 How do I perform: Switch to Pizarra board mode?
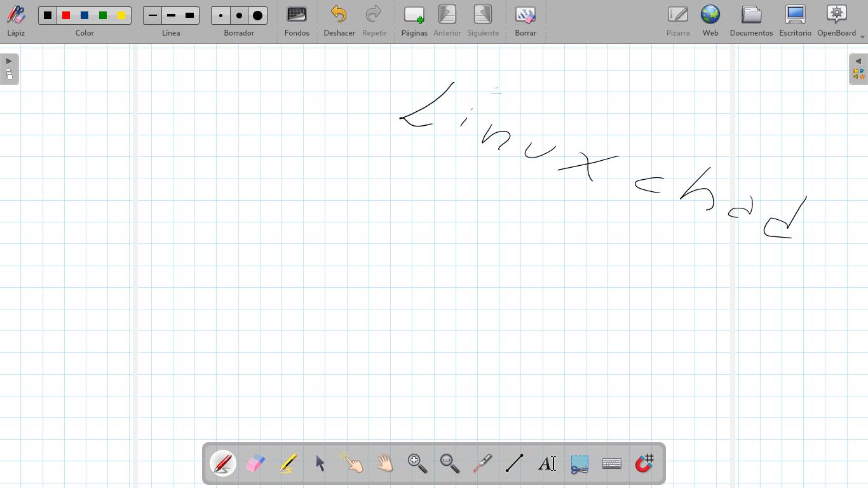(678, 21)
